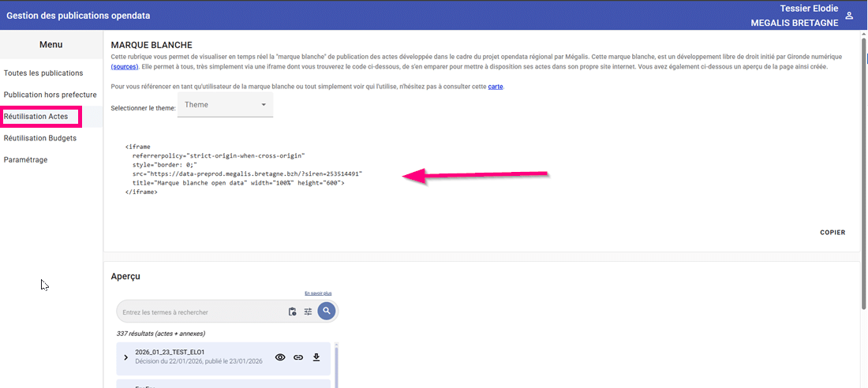Click the blue search magnifier button
This screenshot has height=388, width=868.
point(327,312)
